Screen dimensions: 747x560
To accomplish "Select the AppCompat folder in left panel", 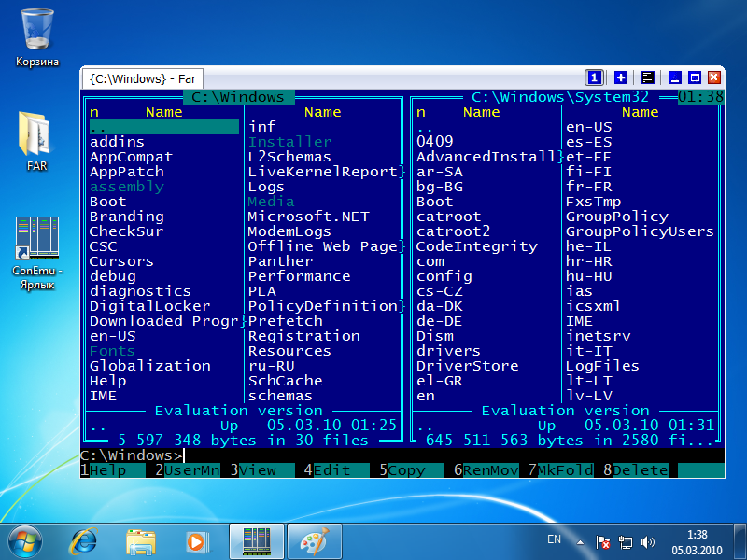I will [131, 157].
